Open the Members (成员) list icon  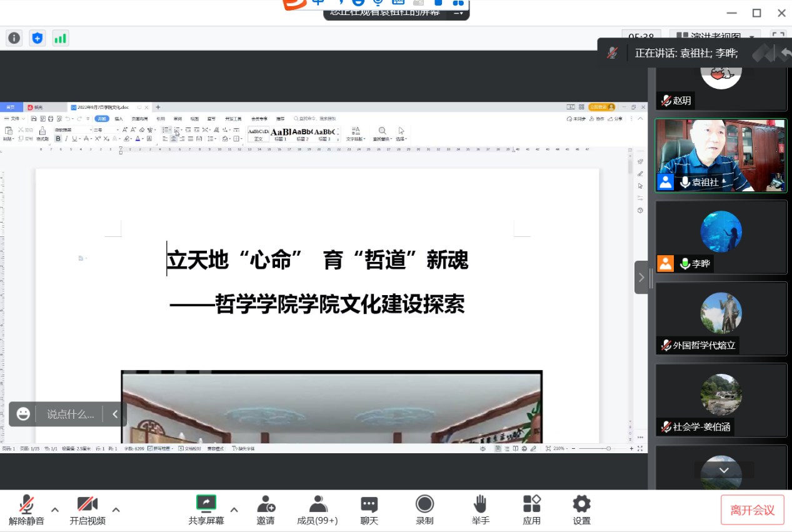(318, 509)
